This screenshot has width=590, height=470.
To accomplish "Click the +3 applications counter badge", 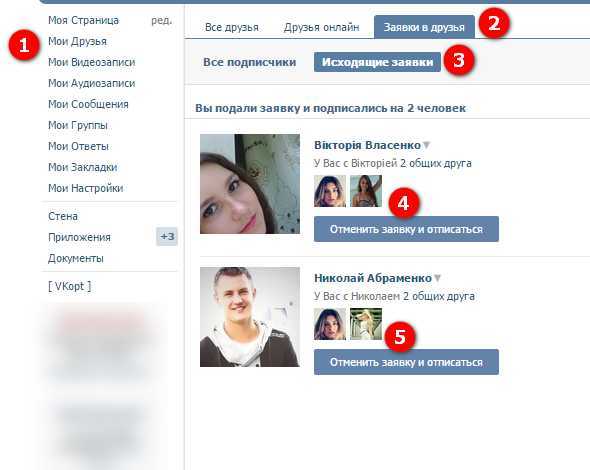I will (x=167, y=237).
